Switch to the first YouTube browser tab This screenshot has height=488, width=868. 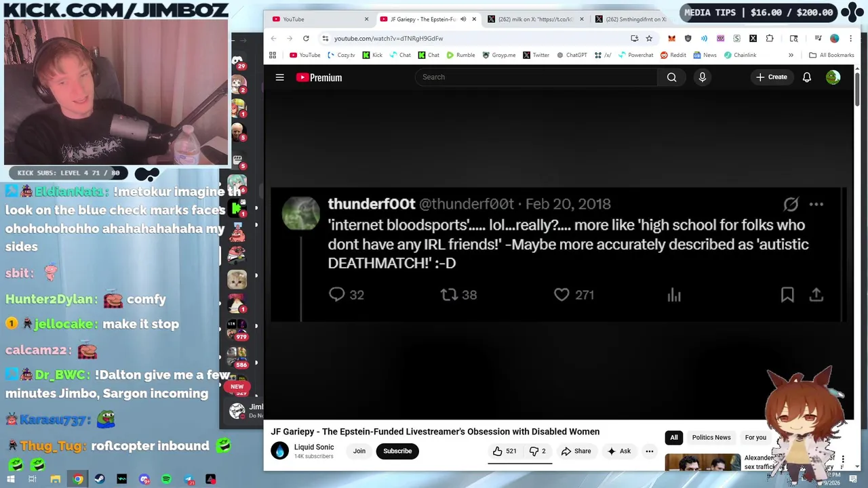point(319,19)
